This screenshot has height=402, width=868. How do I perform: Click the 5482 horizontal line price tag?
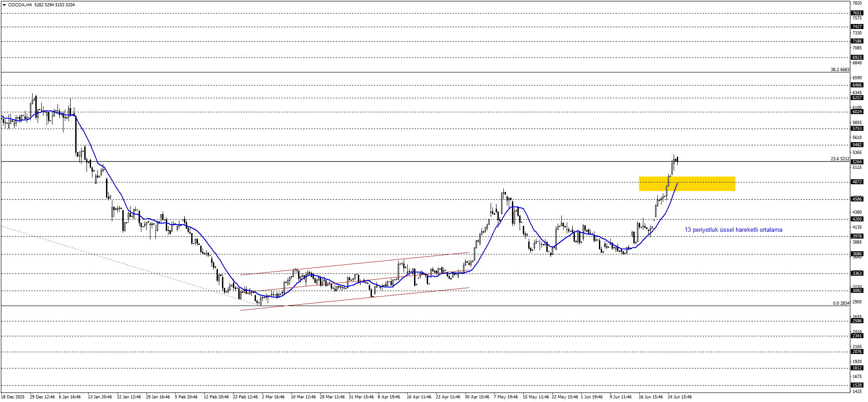click(857, 145)
